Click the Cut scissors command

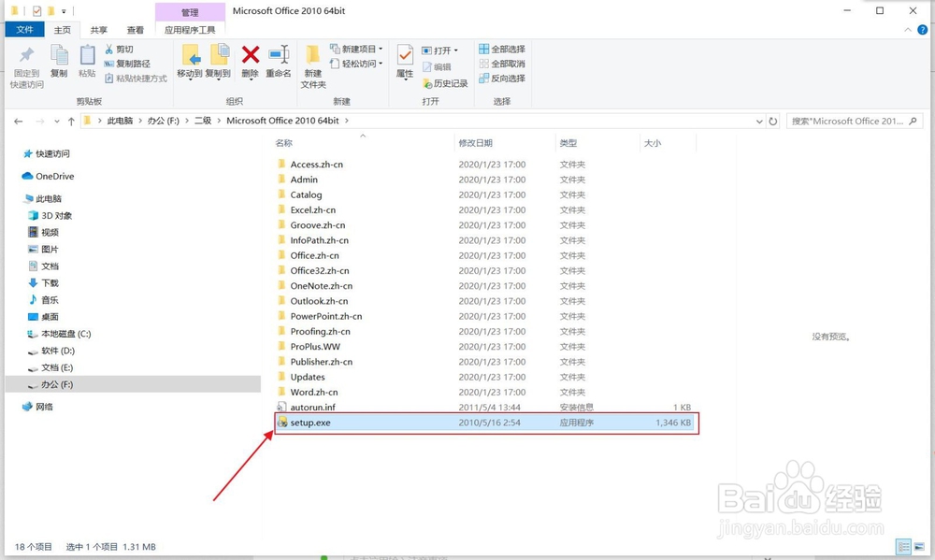[120, 49]
